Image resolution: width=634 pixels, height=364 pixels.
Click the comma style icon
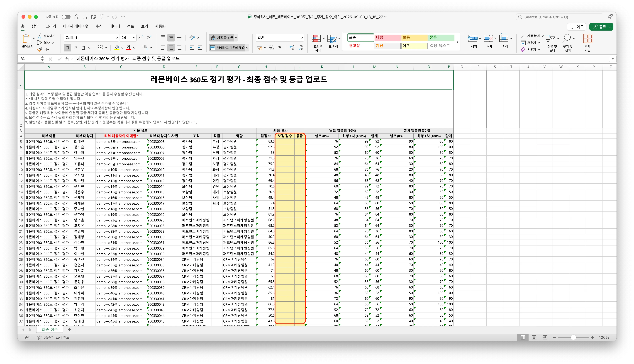[x=280, y=48]
